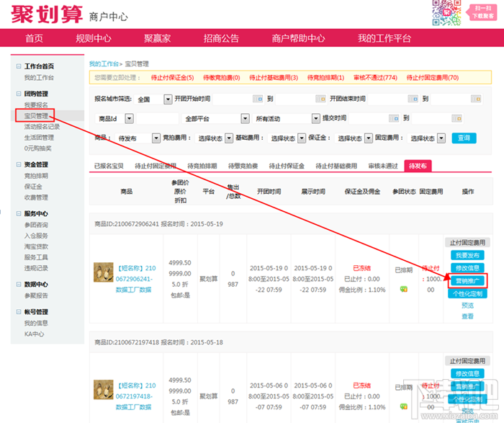Click the 待止付保证金(5) alert link
The image size is (504, 423).
click(x=172, y=78)
